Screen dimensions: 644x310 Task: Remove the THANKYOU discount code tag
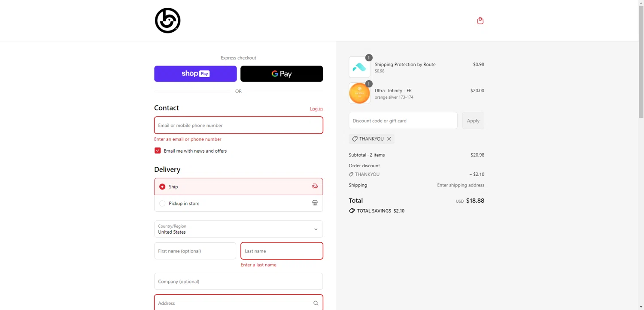pos(389,139)
